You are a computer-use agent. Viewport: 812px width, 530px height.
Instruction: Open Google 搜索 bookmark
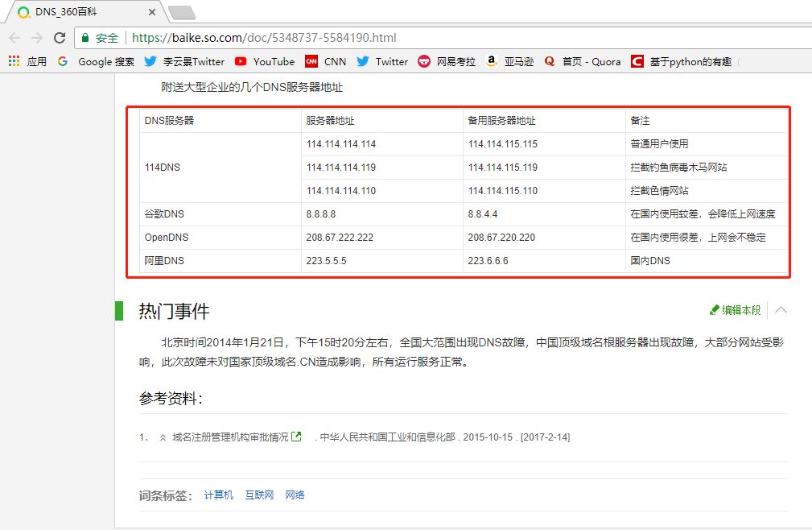coord(96,62)
